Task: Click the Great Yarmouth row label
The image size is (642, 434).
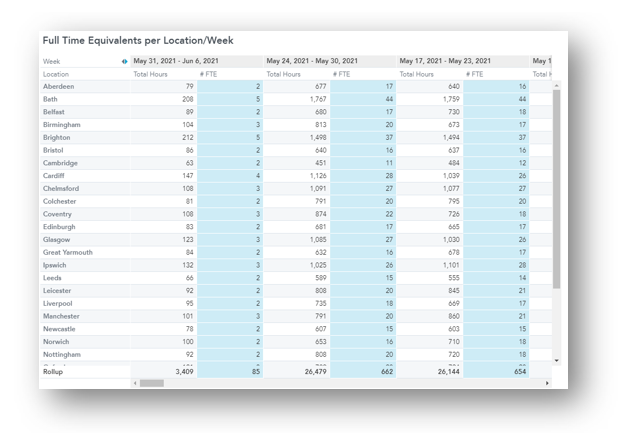Action: (68, 253)
